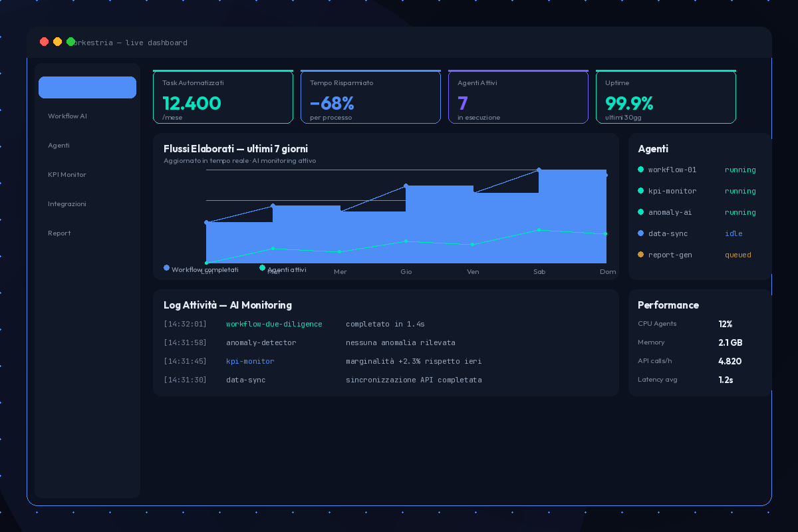Screen dimensions: 798x532
Task: Click 'completato in 1.4s' log message
Action: point(385,325)
